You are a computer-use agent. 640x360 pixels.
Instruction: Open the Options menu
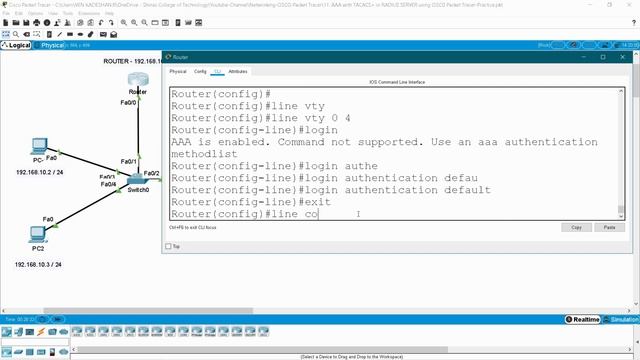point(36,13)
